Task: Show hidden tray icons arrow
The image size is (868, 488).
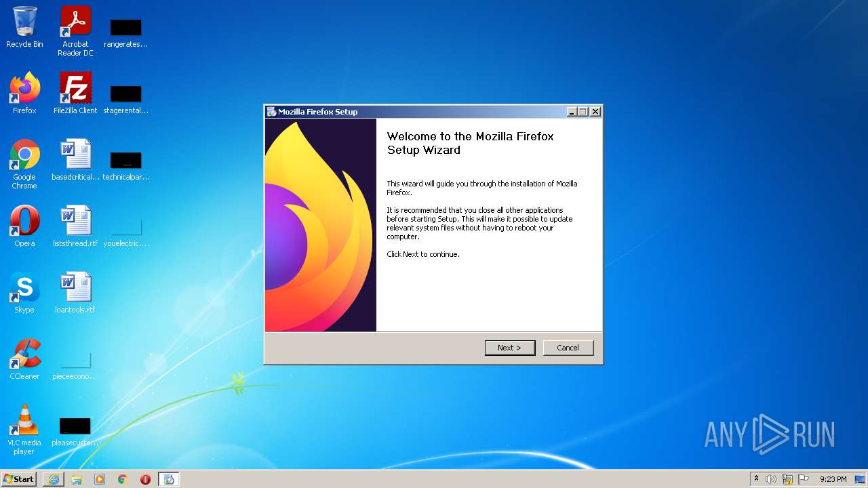Action: pos(756,479)
